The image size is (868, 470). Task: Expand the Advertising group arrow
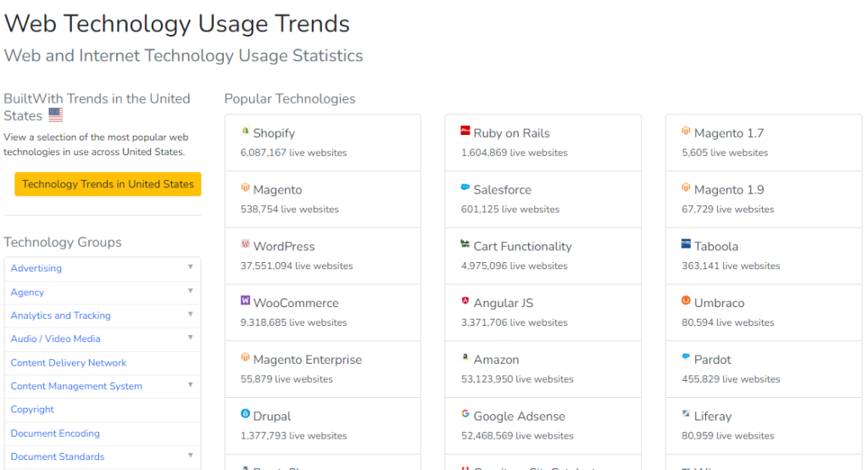(191, 267)
